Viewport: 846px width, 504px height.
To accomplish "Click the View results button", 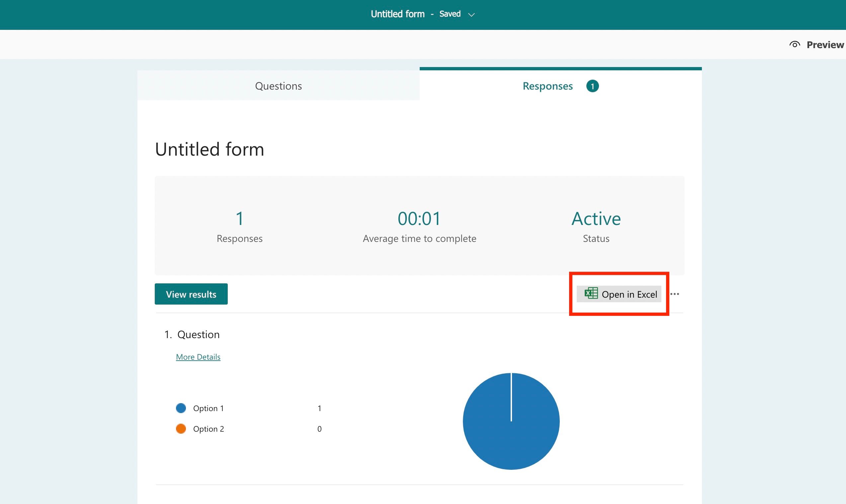I will pyautogui.click(x=191, y=294).
